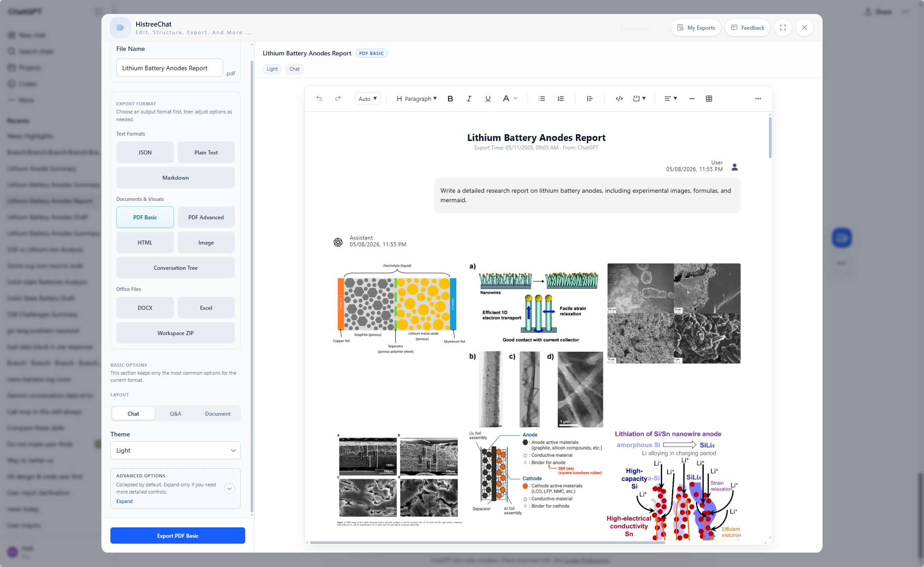This screenshot has height=567, width=924.
Task: Open Feedback form
Action: click(x=747, y=28)
